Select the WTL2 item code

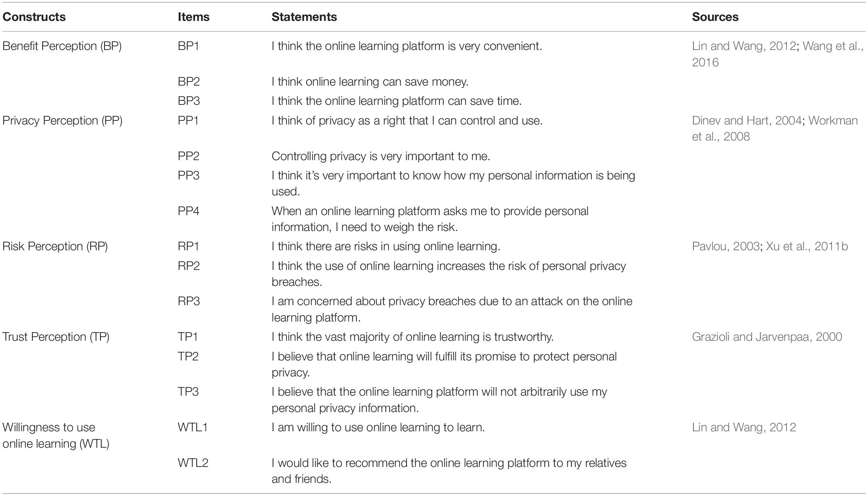(x=193, y=463)
